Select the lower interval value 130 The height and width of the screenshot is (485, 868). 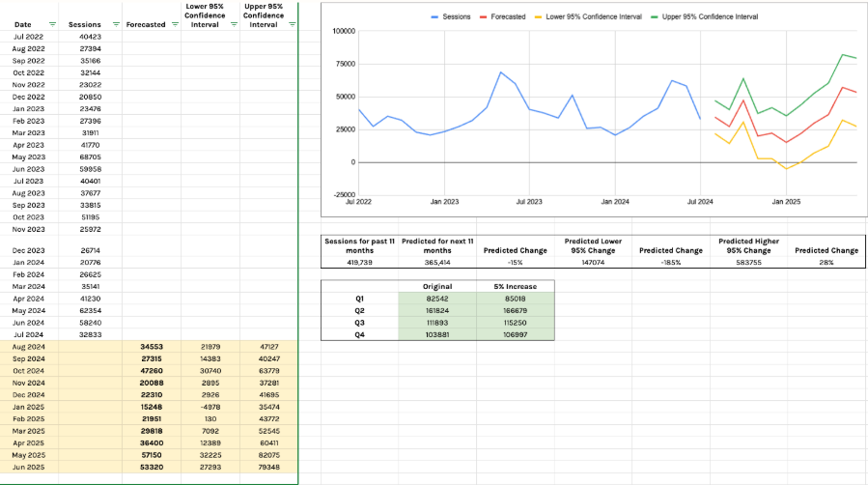210,419
